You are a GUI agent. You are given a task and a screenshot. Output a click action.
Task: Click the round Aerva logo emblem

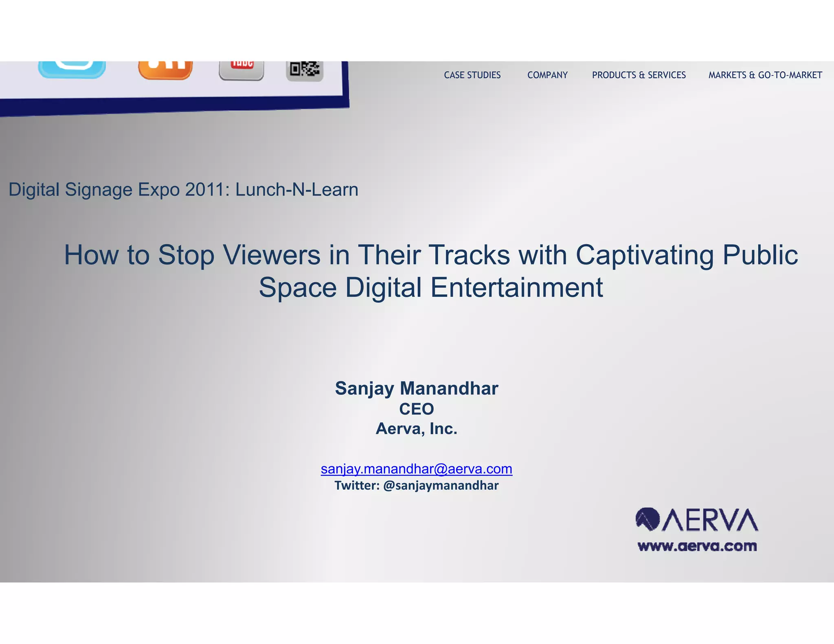(647, 519)
